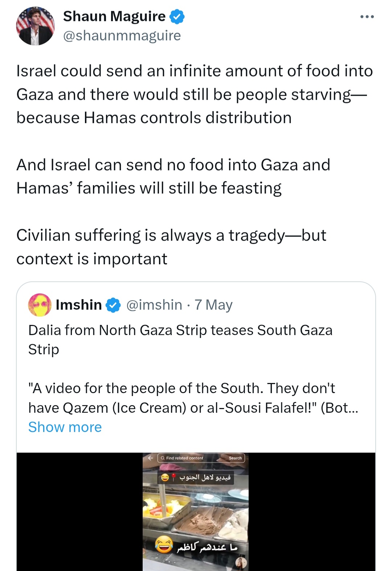The width and height of the screenshot is (392, 571).
Task: Open the three-dot more options menu
Action: 367,17
